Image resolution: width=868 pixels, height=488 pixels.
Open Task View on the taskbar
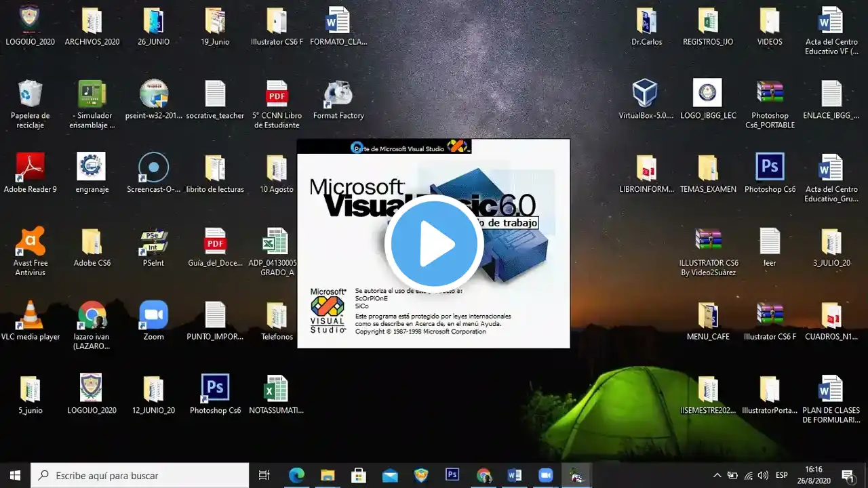(x=264, y=475)
